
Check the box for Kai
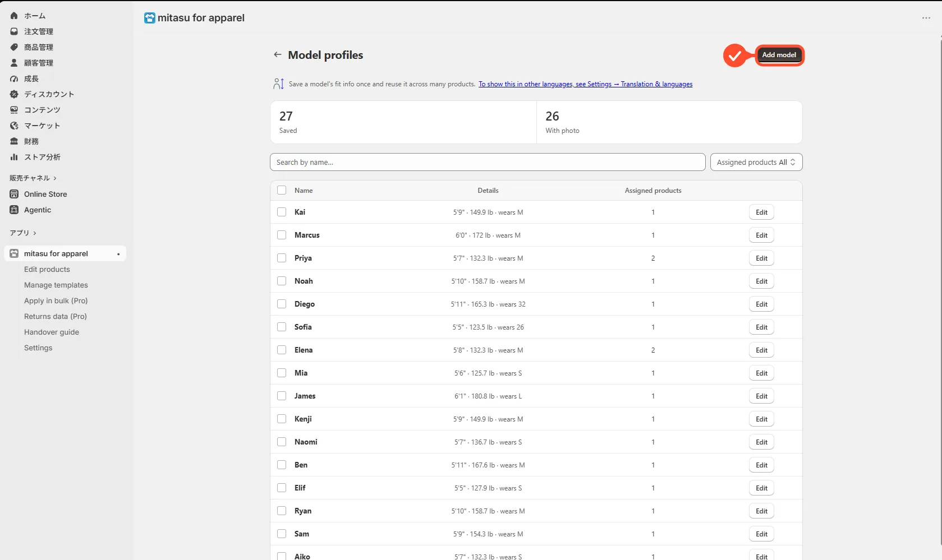tap(282, 212)
